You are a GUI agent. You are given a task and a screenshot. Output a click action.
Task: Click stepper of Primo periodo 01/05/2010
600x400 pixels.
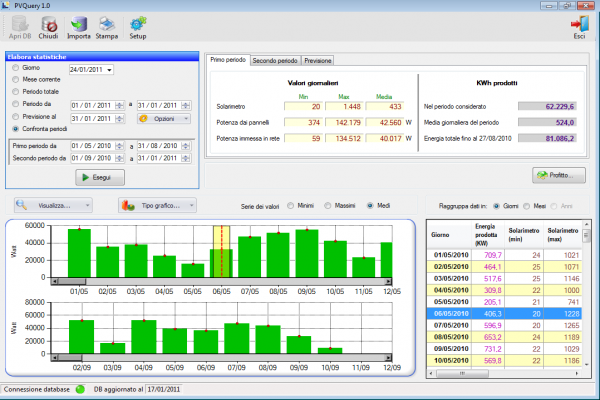click(x=120, y=146)
